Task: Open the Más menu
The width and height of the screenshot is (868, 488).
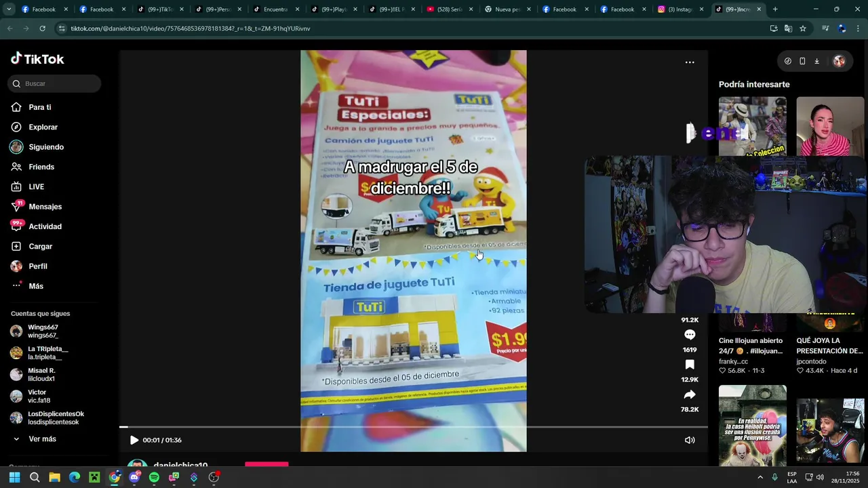Action: tap(28, 286)
